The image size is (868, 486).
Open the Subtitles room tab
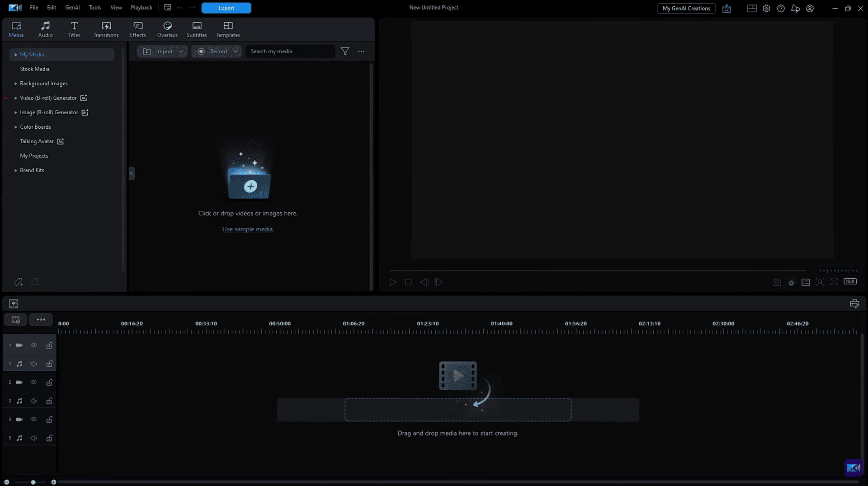(x=197, y=30)
